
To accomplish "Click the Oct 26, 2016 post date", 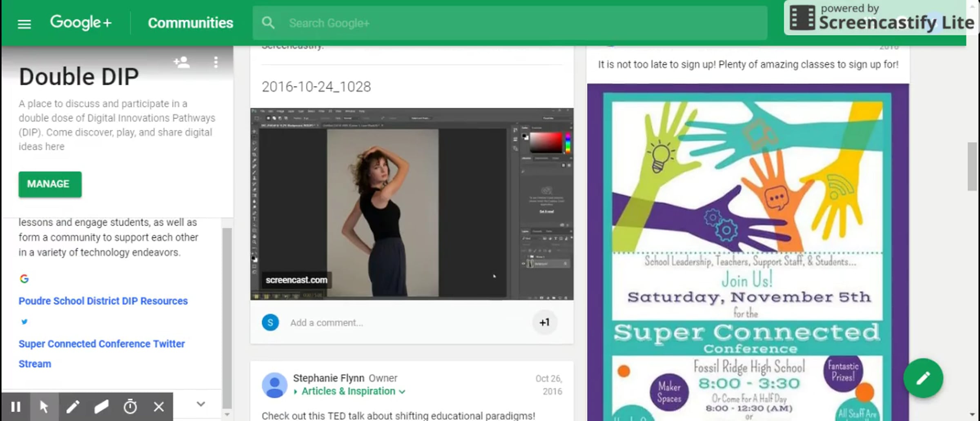I will (x=549, y=385).
